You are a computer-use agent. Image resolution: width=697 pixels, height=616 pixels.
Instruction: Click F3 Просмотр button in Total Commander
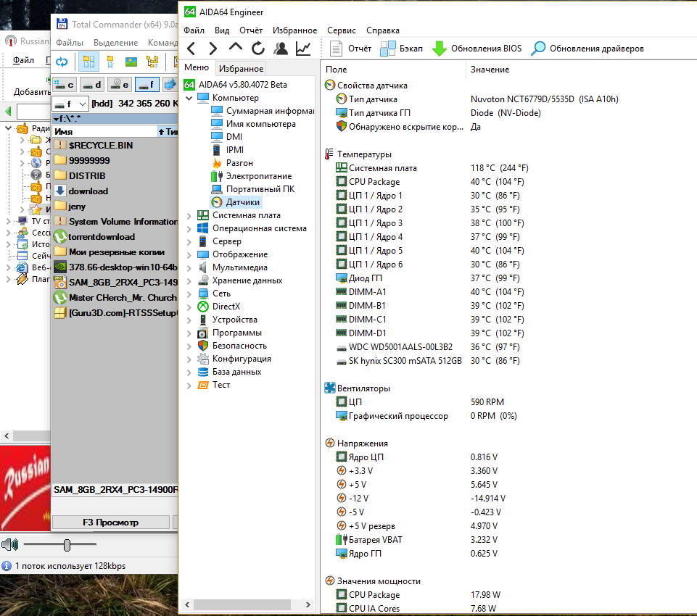pyautogui.click(x=111, y=523)
